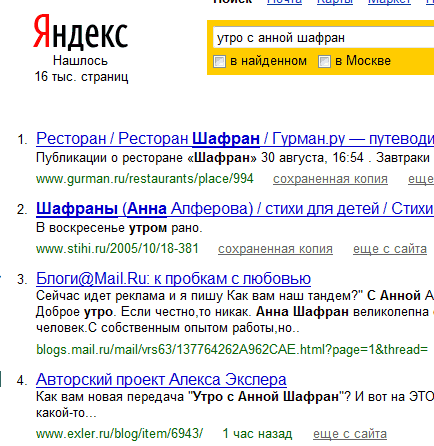
Task: Switch to the Почта tab at top
Action: [x=284, y=2]
